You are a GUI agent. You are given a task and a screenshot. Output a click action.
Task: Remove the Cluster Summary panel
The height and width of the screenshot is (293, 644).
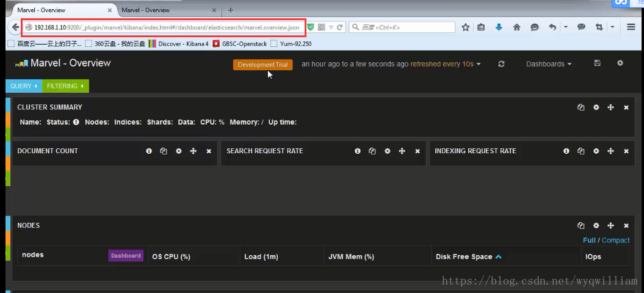click(626, 107)
